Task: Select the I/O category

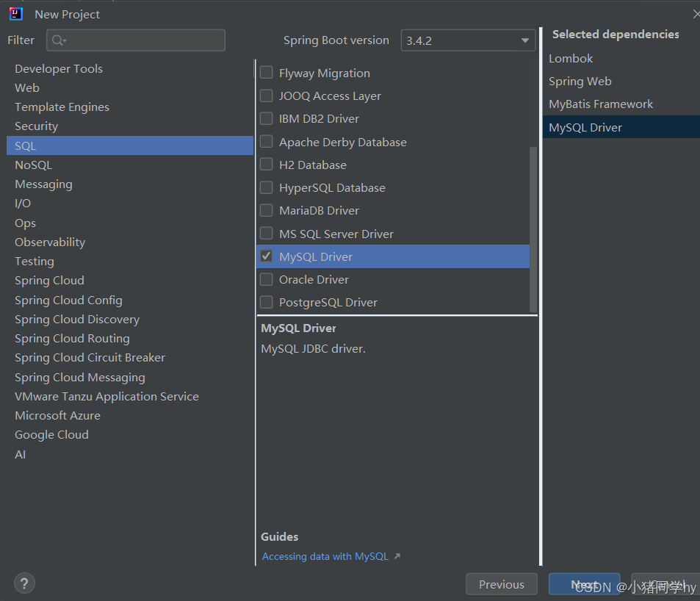Action: click(x=130, y=204)
